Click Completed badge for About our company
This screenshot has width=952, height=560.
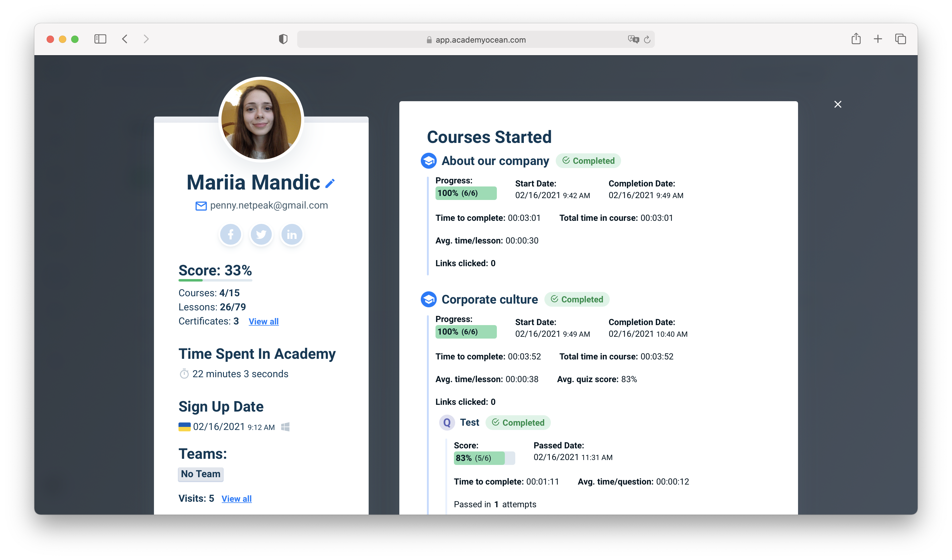coord(588,161)
